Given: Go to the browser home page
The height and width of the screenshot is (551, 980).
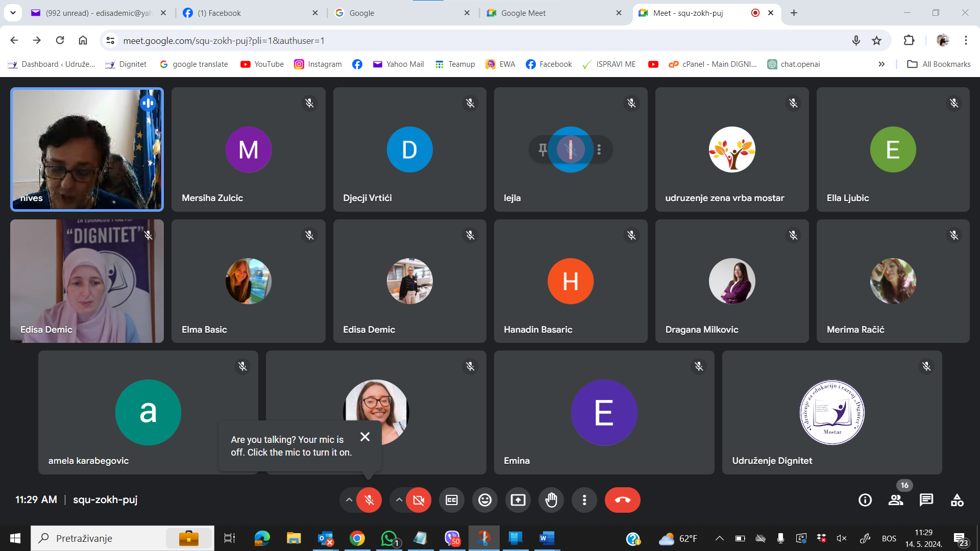Looking at the screenshot, I should [83, 40].
